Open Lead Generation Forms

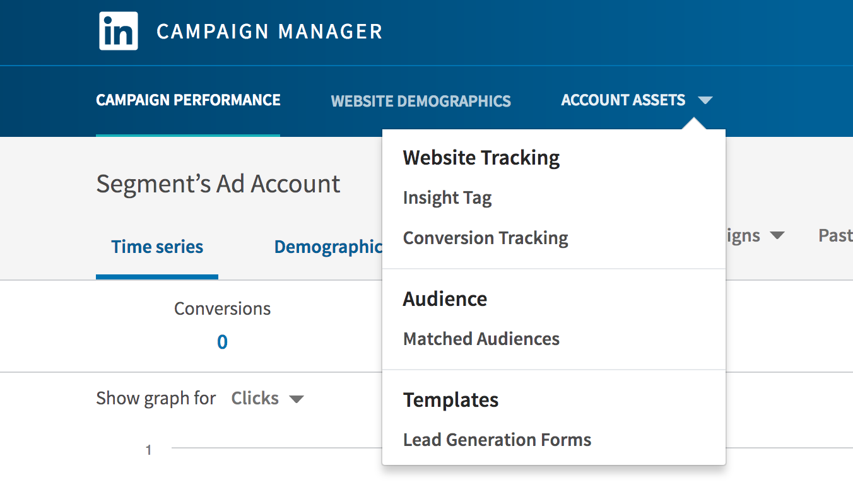coord(497,440)
